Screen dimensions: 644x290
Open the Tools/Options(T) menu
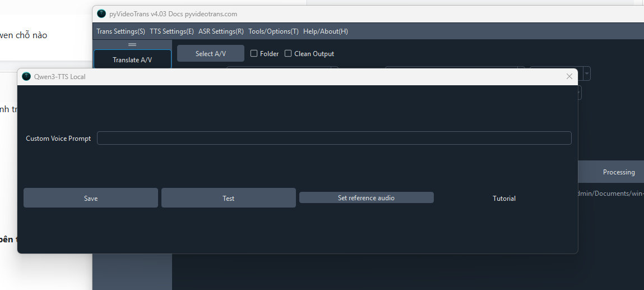(x=274, y=31)
